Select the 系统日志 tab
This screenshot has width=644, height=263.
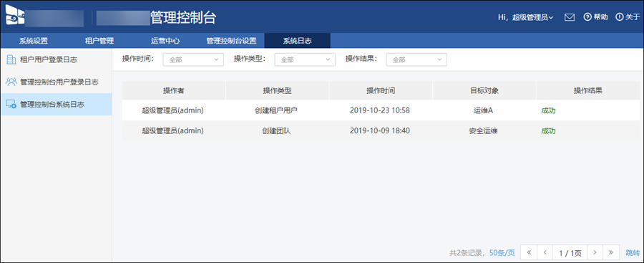[x=298, y=41]
